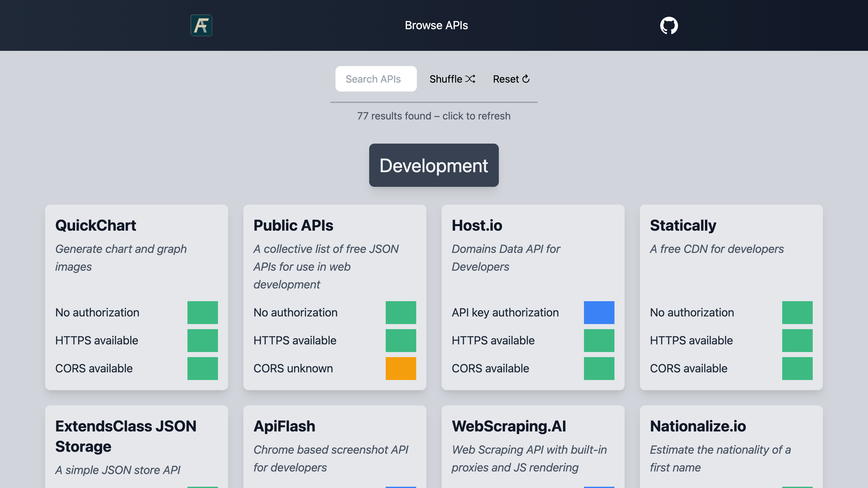Click the orange CORS unknown swatch
868x488 pixels.
(x=401, y=368)
